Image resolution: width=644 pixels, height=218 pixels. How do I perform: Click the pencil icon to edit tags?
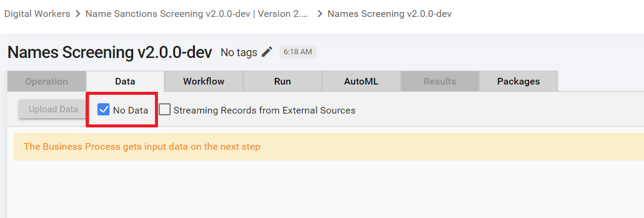tap(267, 52)
